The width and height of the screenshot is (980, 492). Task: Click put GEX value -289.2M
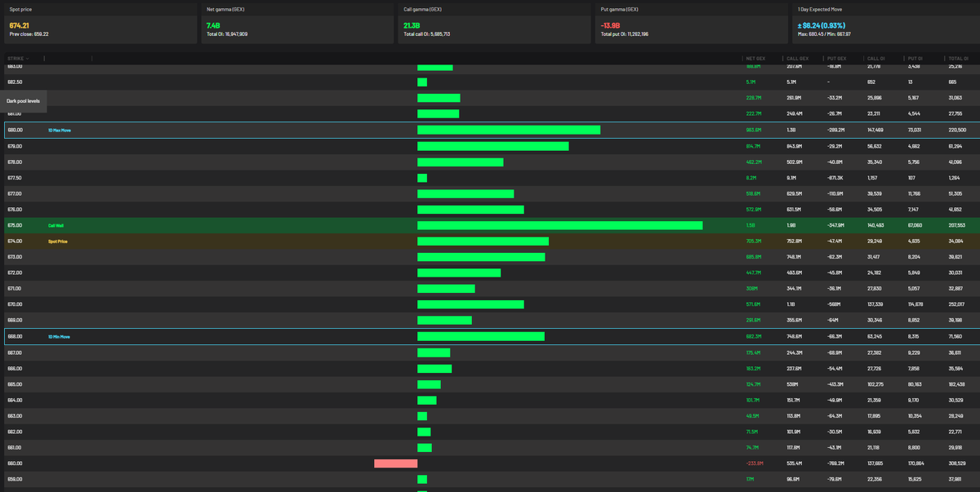[836, 130]
